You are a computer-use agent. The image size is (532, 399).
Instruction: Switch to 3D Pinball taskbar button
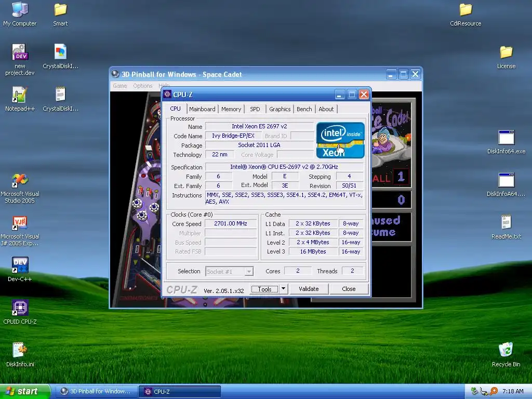[96, 391]
